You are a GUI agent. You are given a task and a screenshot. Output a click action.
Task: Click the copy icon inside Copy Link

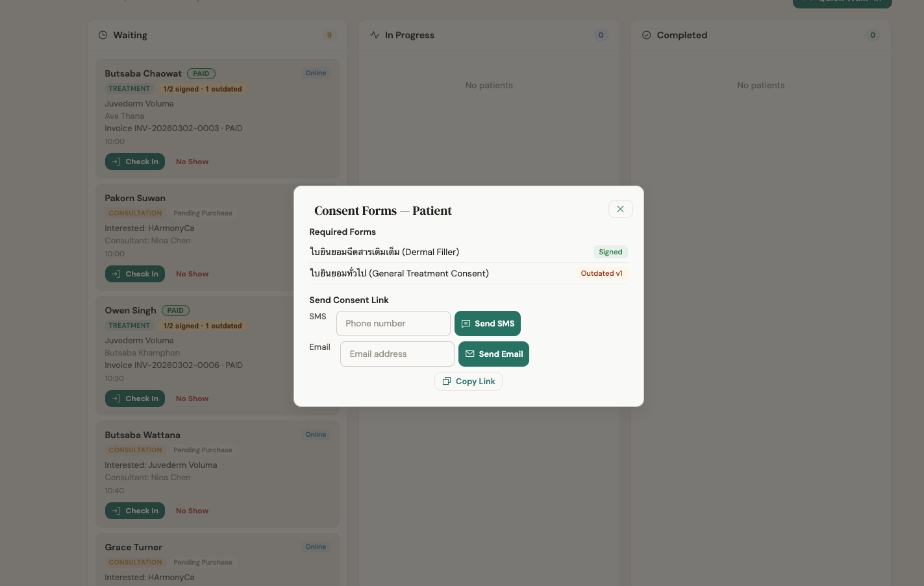point(447,381)
